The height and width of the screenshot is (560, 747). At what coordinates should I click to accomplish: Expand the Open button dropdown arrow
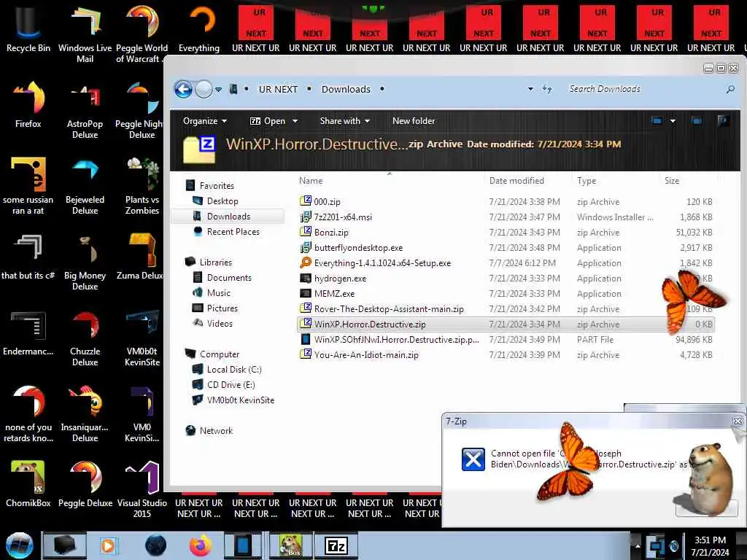point(295,122)
